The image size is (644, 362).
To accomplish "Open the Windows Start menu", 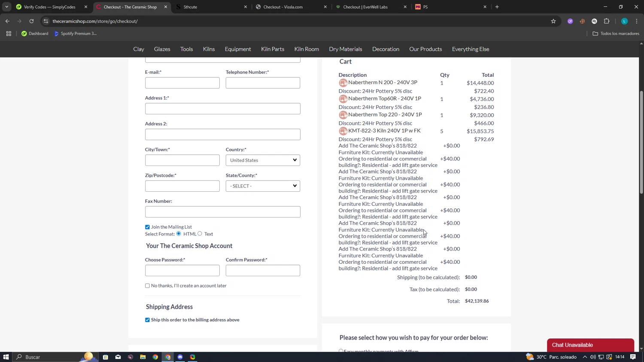I will click(x=6, y=357).
